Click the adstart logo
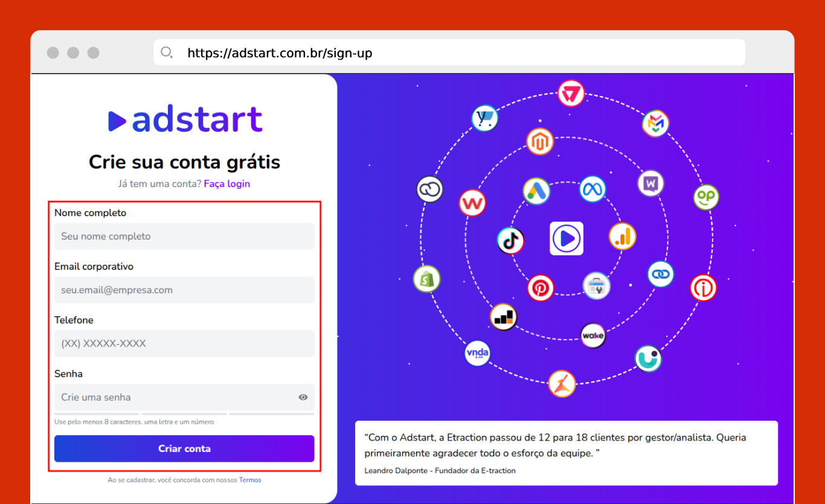Screen dimensions: 825x504 pos(185,120)
